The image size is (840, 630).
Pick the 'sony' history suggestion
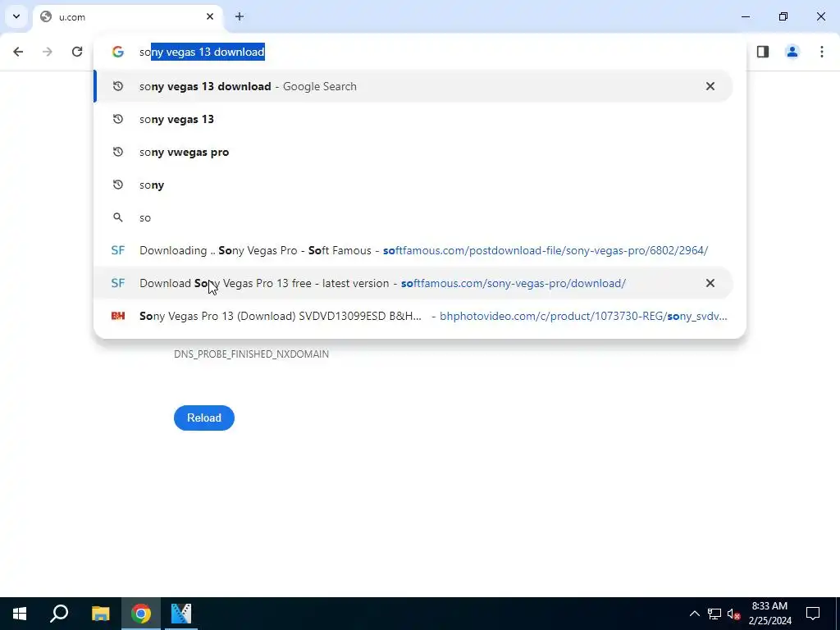tap(413, 185)
